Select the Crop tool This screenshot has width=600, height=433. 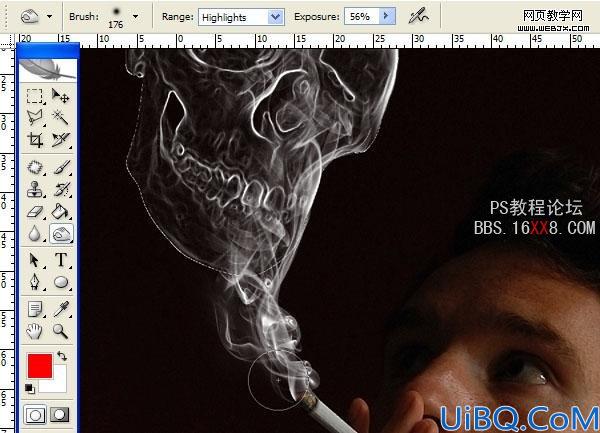(x=35, y=140)
